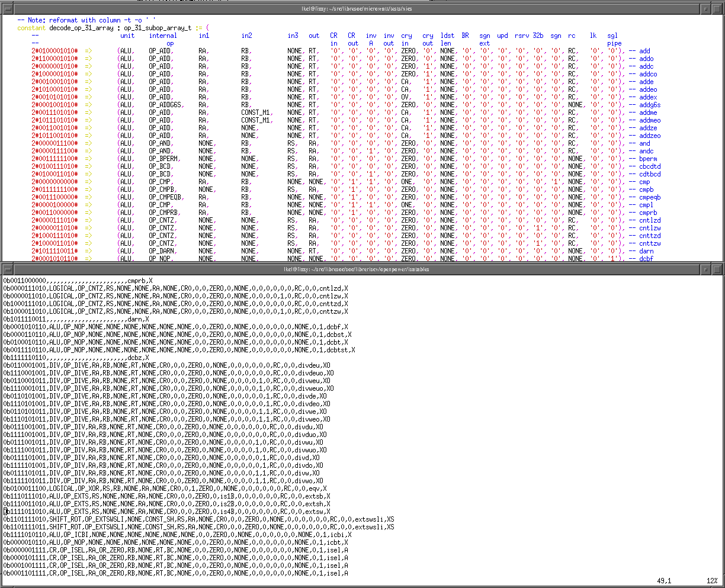Click the OP_BPERM entry in the table
Screen dimensions: 725x588
(x=164, y=159)
